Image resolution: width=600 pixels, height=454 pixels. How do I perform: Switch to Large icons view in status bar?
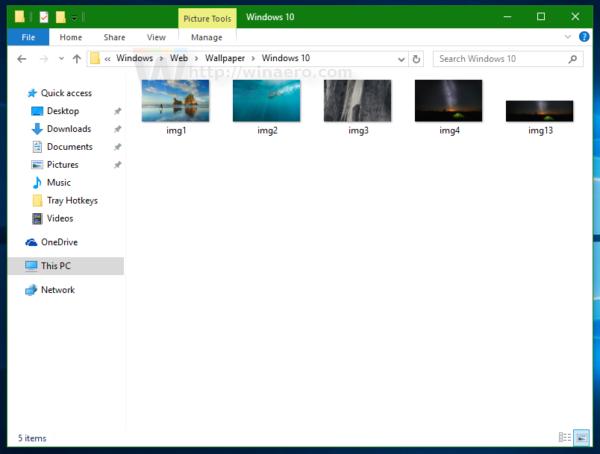[581, 437]
